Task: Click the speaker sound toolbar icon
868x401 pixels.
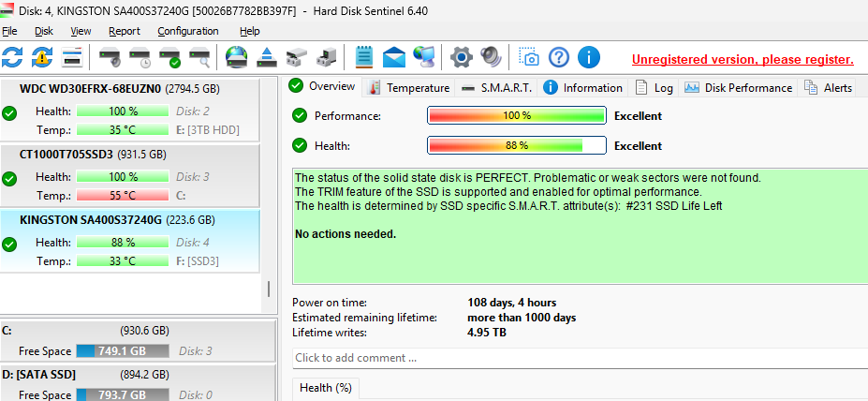Action: 491,56
